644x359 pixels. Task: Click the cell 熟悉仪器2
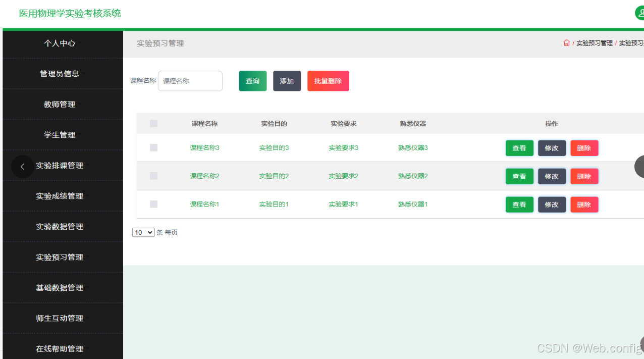[x=413, y=176]
